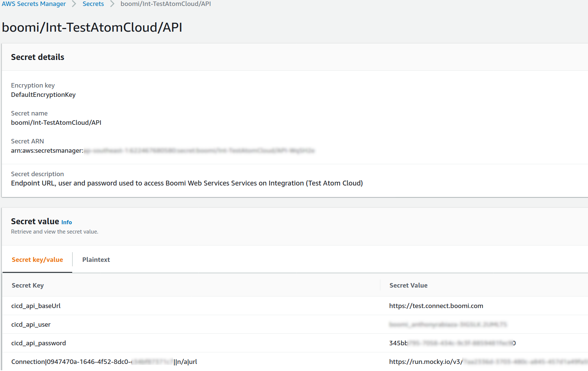The height and width of the screenshot is (371, 588).
Task: Click the cicd_api_password key cell
Action: click(38, 343)
